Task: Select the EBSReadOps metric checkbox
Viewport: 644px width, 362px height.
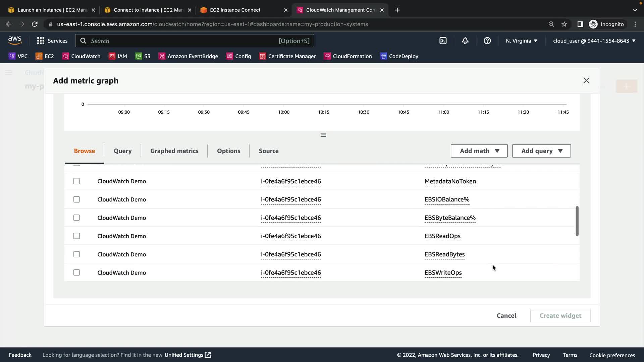Action: point(76,236)
